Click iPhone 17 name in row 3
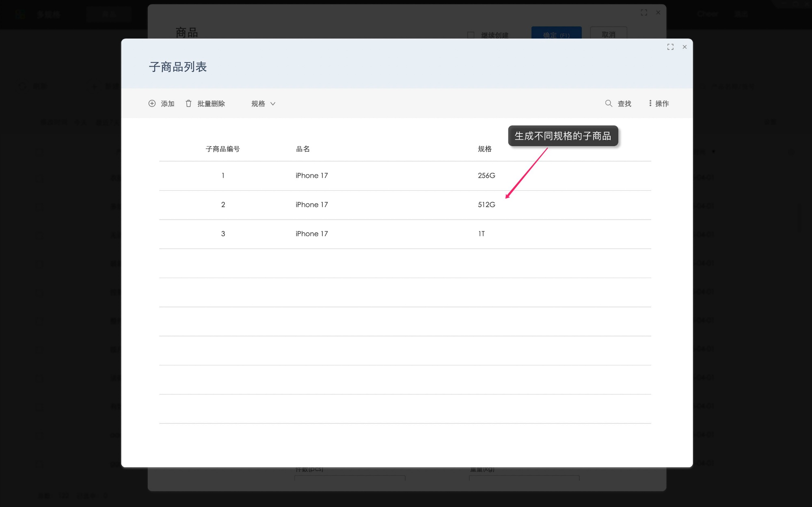The width and height of the screenshot is (812, 507). 311,234
